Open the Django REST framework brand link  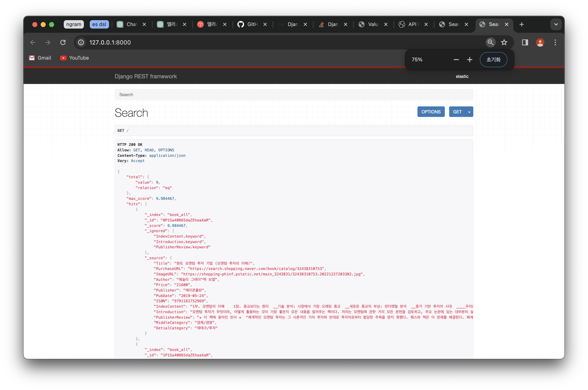click(146, 76)
